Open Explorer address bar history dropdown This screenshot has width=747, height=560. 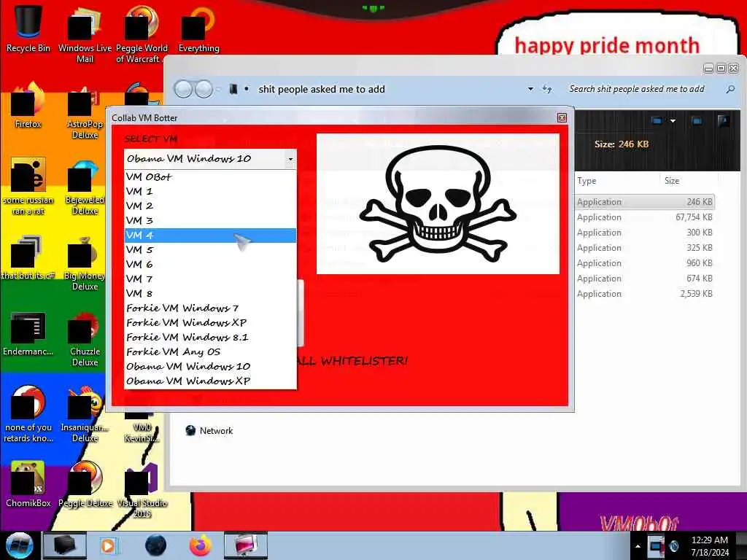click(x=530, y=89)
